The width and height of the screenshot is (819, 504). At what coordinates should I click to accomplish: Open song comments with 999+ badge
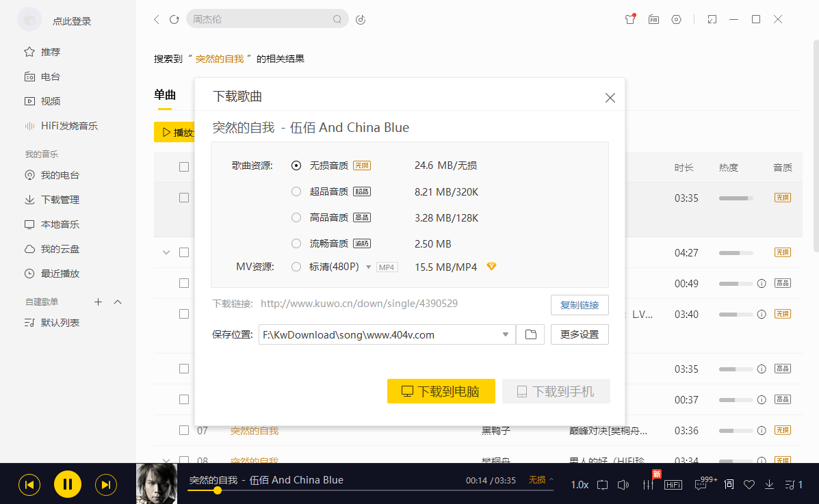700,486
